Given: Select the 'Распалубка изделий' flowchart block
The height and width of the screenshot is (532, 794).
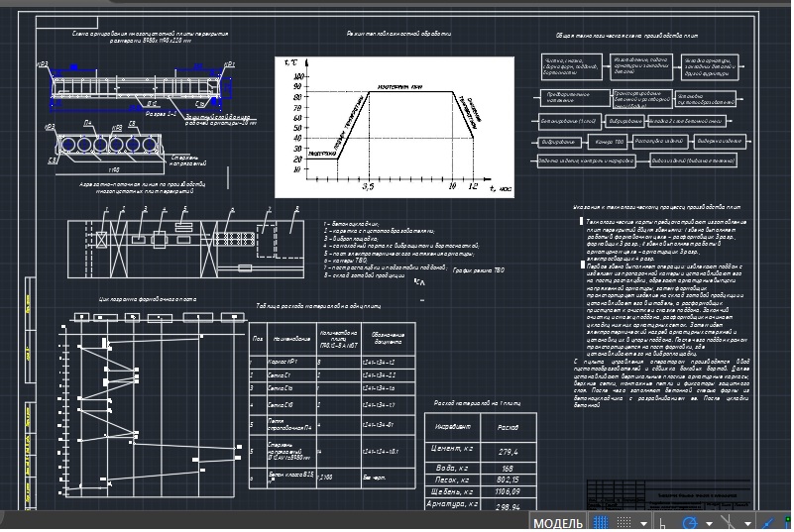Looking at the screenshot, I should [660, 142].
